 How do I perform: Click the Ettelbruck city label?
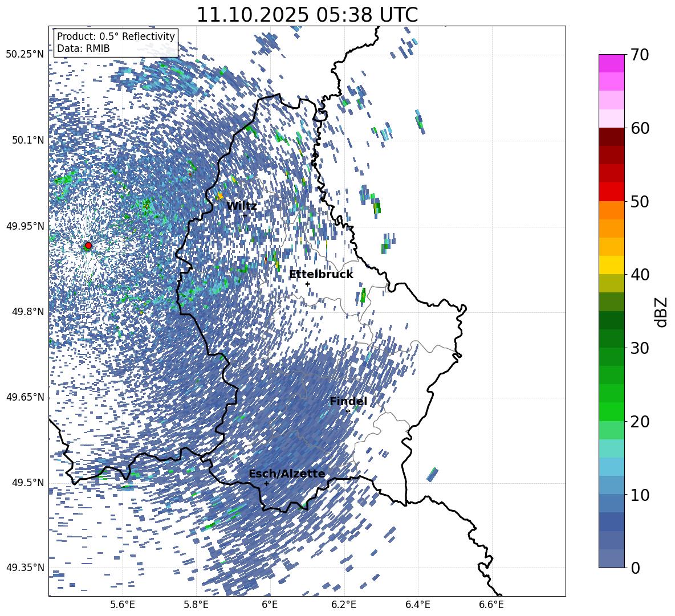click(x=321, y=275)
